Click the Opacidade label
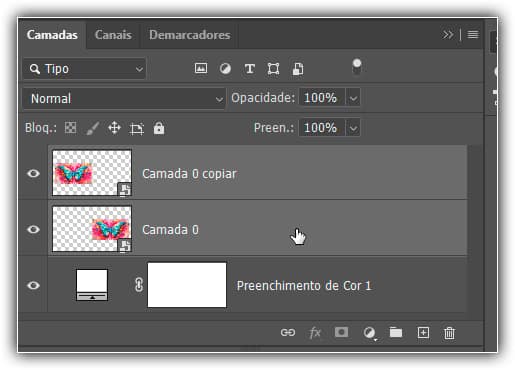The width and height of the screenshot is (515, 370). pos(263,98)
